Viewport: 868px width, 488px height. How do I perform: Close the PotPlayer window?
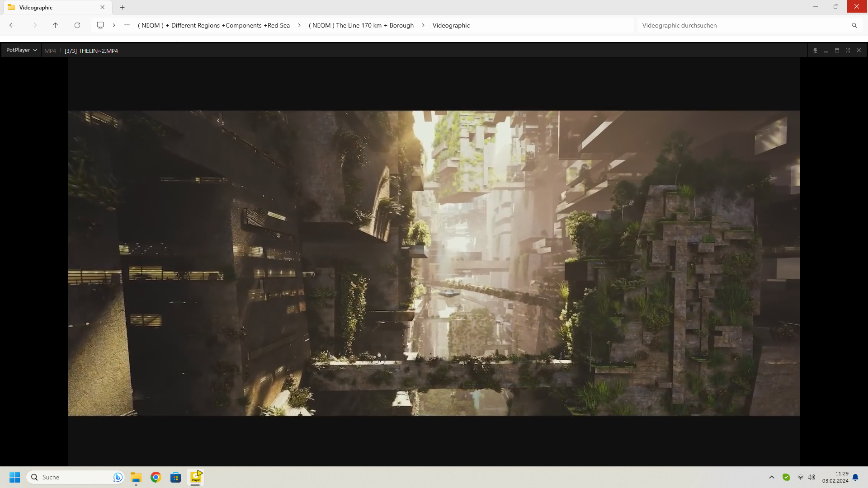(859, 51)
